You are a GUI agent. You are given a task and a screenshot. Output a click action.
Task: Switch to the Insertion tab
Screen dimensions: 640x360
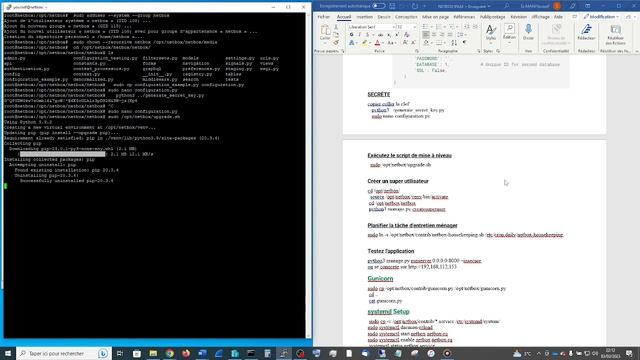364,17
